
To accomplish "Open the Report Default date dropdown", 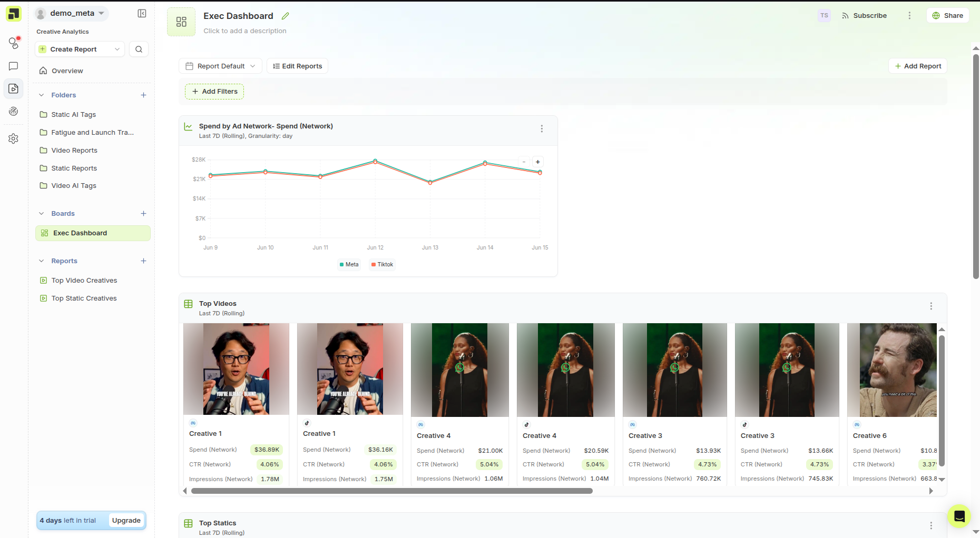I will (x=220, y=66).
